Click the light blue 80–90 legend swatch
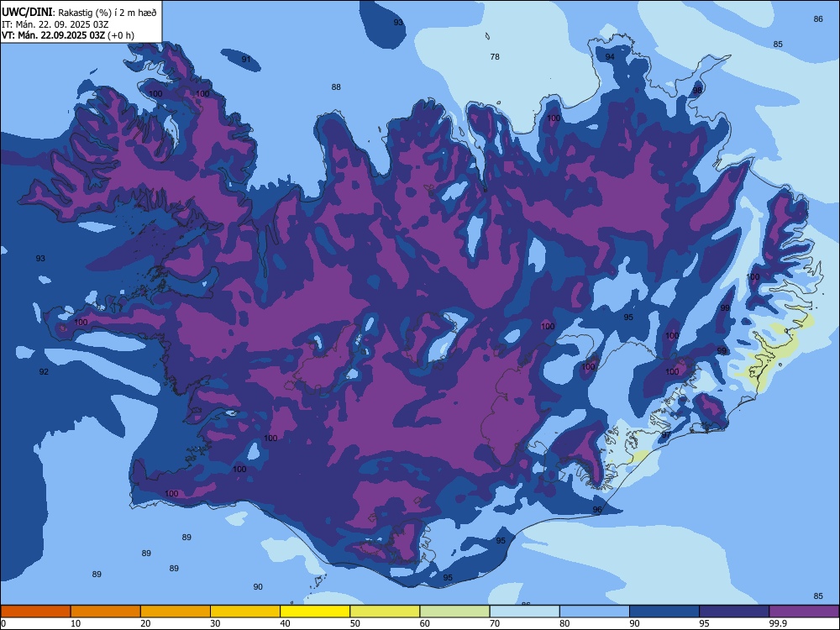The height and width of the screenshot is (630, 840). tap(595, 612)
